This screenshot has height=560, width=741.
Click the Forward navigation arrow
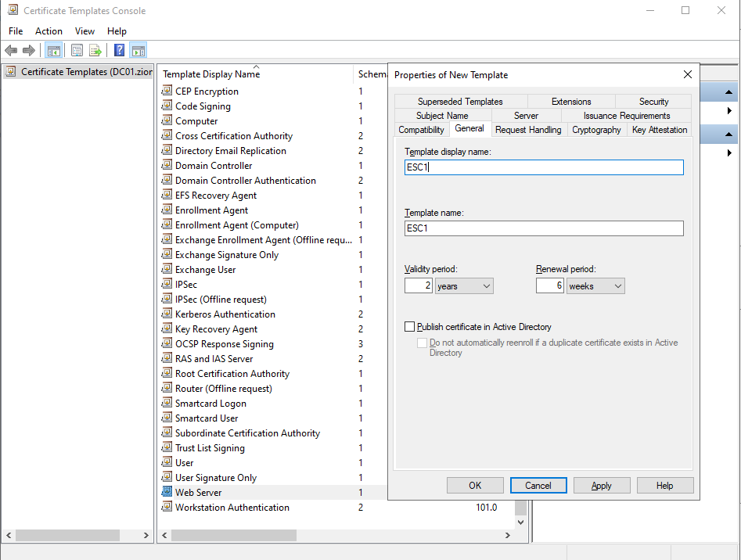[x=29, y=49]
